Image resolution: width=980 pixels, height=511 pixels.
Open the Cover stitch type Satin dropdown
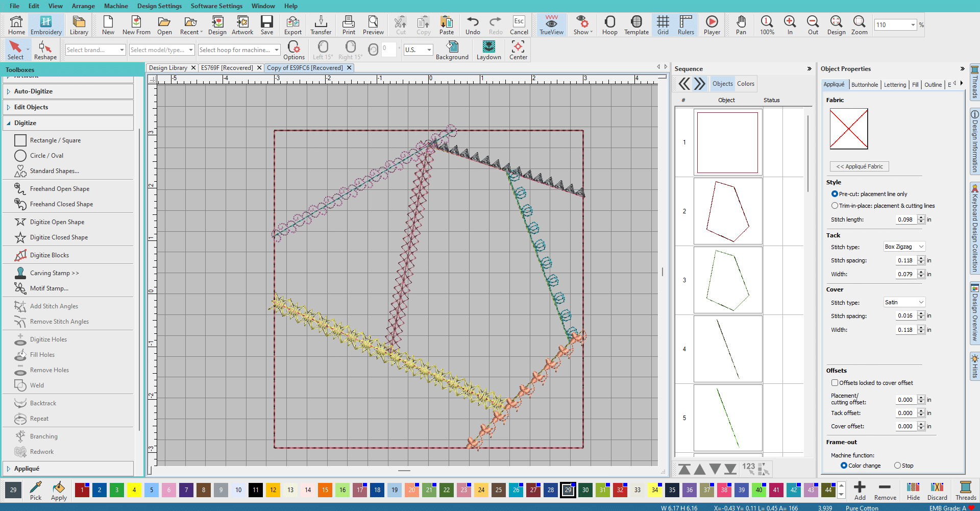click(904, 302)
